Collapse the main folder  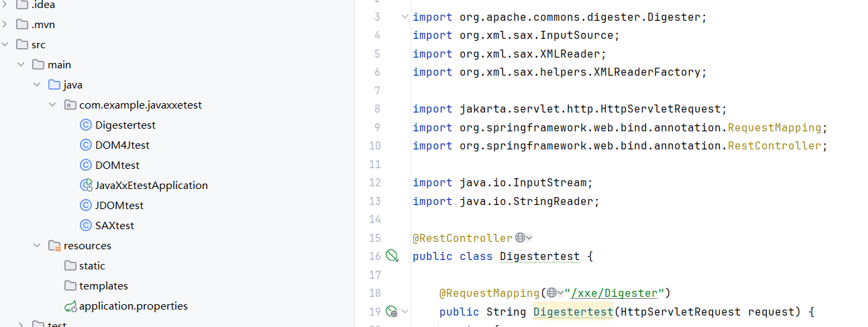pos(21,65)
